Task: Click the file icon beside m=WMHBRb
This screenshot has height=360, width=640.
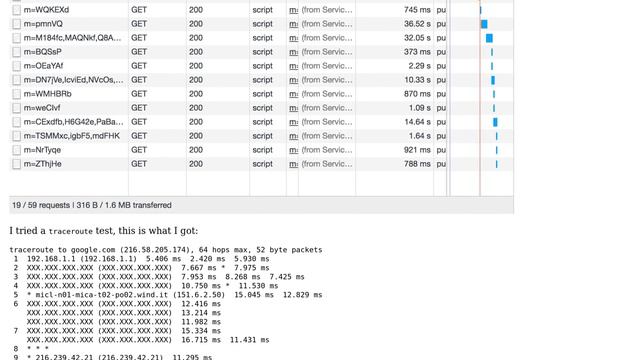Action: tap(16, 94)
